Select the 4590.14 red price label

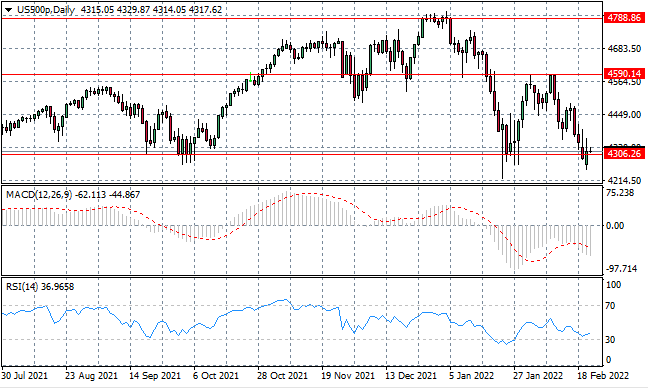coord(624,74)
